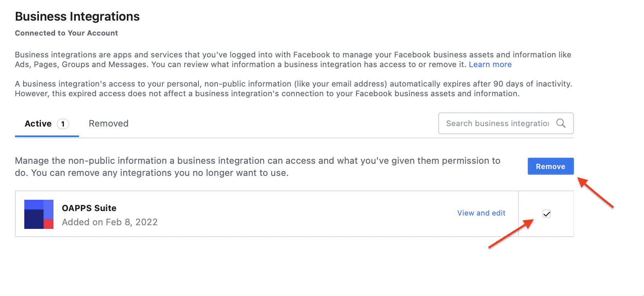Image resolution: width=644 pixels, height=296 pixels.
Task: Switch to the Active tab
Action: [47, 124]
